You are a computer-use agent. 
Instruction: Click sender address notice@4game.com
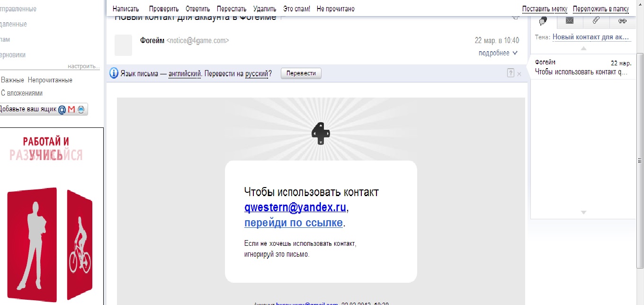pos(197,41)
